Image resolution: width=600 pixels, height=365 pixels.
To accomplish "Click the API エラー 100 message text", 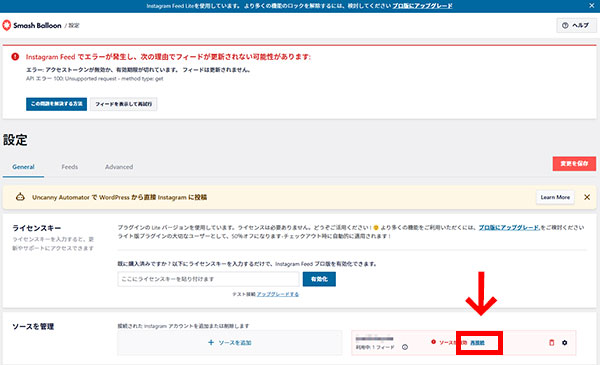I will pyautogui.click(x=95, y=79).
